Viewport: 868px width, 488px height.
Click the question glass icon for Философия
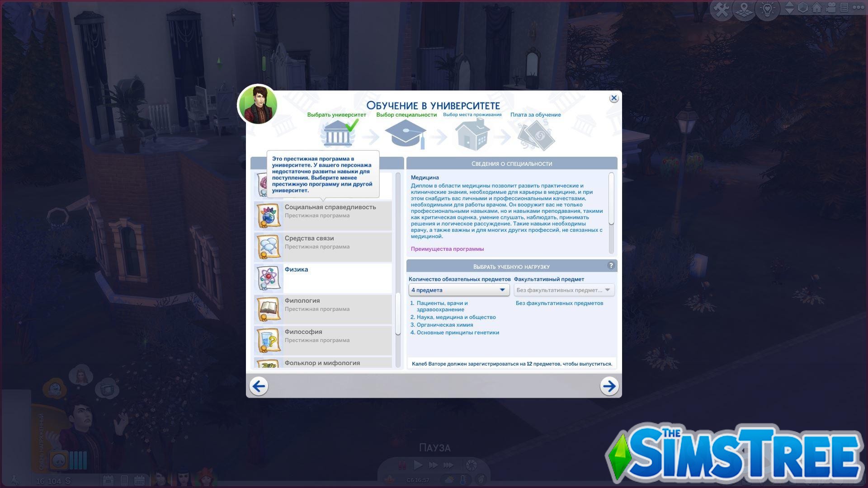[x=268, y=341]
